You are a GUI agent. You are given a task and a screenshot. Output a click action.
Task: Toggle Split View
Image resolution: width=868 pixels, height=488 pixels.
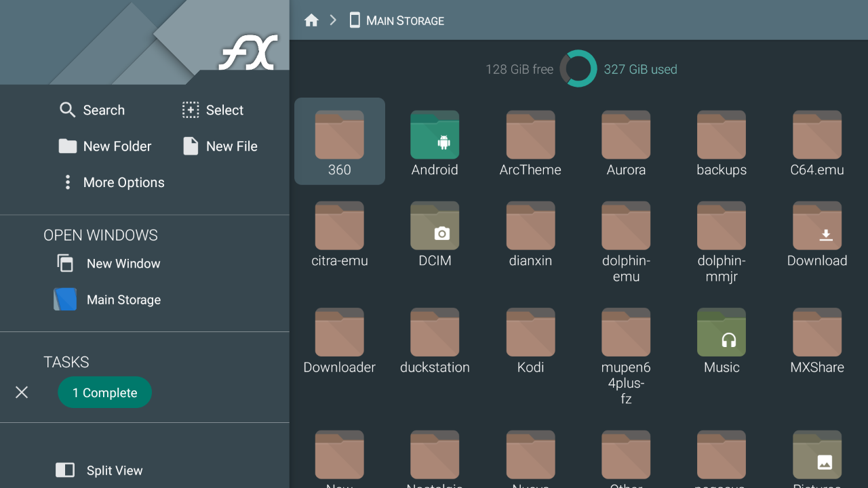pos(99,470)
